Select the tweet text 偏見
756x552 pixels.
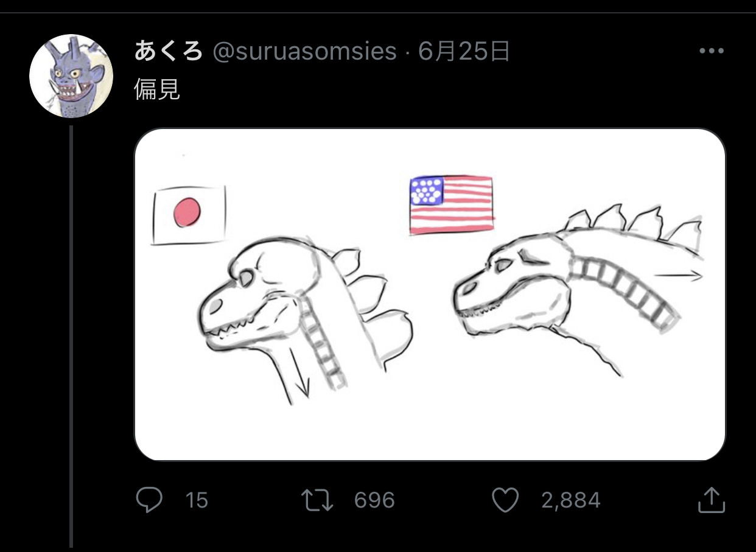[x=157, y=90]
